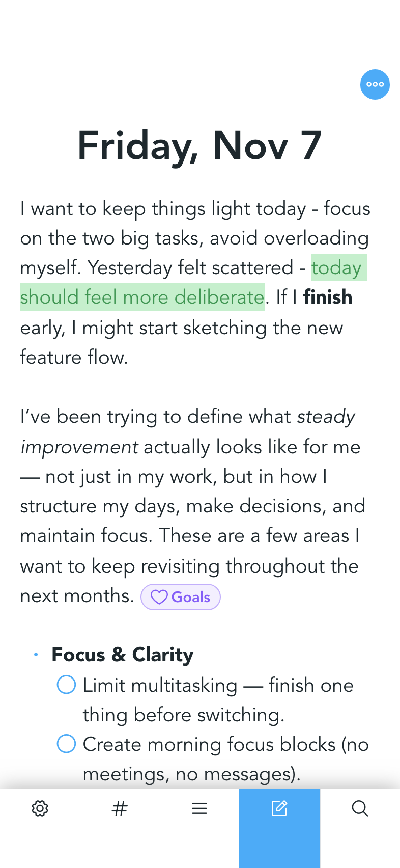Select the bold word finish
Screen dimensions: 400x868
[x=327, y=297]
